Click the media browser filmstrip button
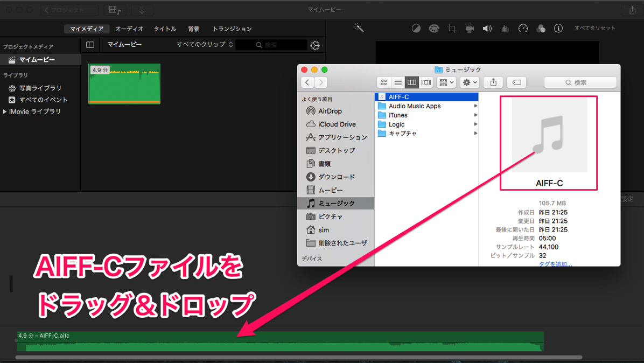The width and height of the screenshot is (644, 363). point(115,10)
